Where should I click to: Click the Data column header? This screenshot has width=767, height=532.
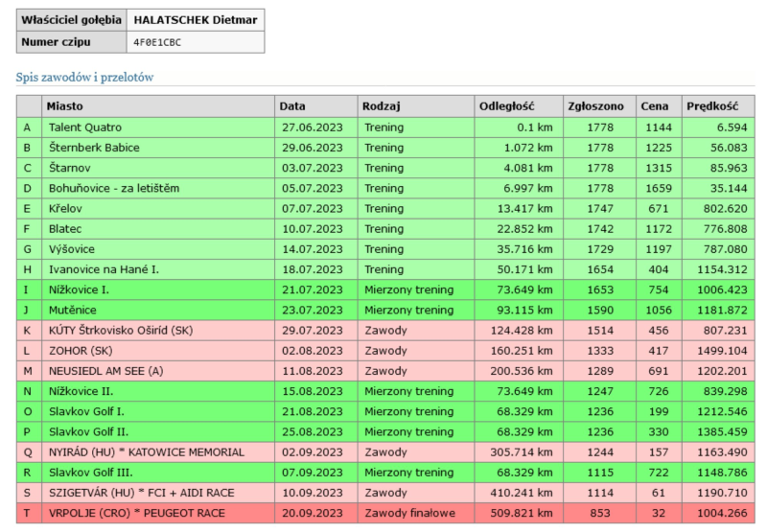(292, 107)
